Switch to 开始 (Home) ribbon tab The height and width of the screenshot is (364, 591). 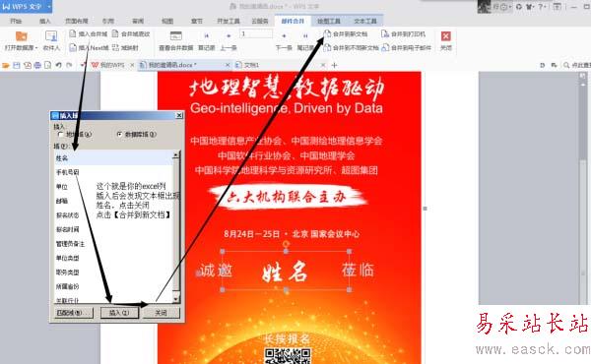(x=16, y=21)
